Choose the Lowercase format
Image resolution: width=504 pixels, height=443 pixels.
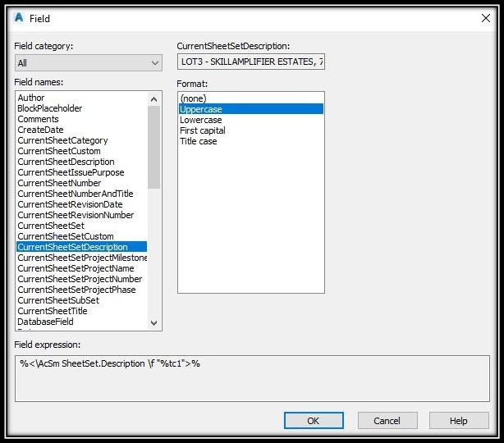pyautogui.click(x=251, y=120)
